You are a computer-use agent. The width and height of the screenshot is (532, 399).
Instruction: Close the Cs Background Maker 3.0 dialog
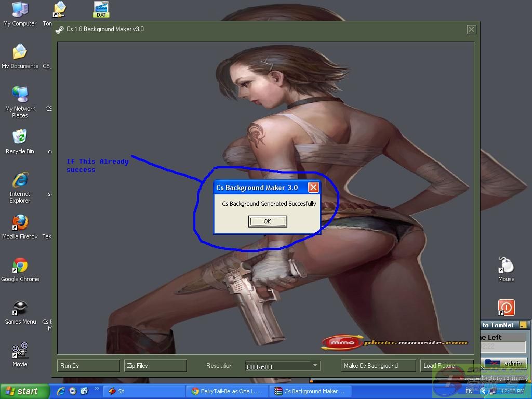coord(313,188)
